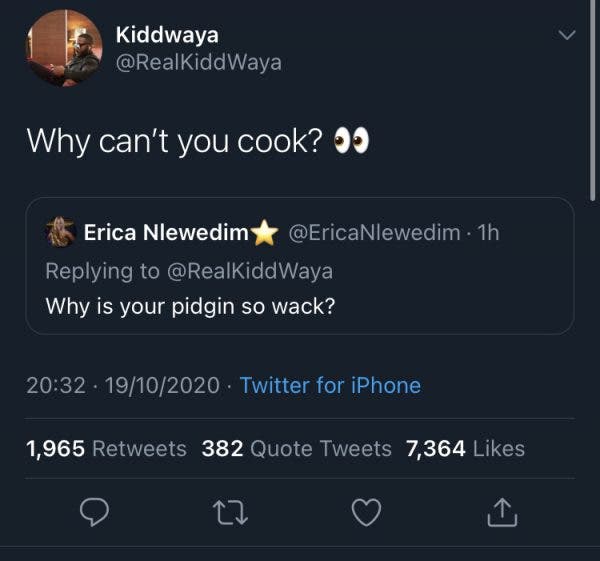
Task: Click the @RealKiddWaya handle under Kiddwaya
Action: click(198, 62)
